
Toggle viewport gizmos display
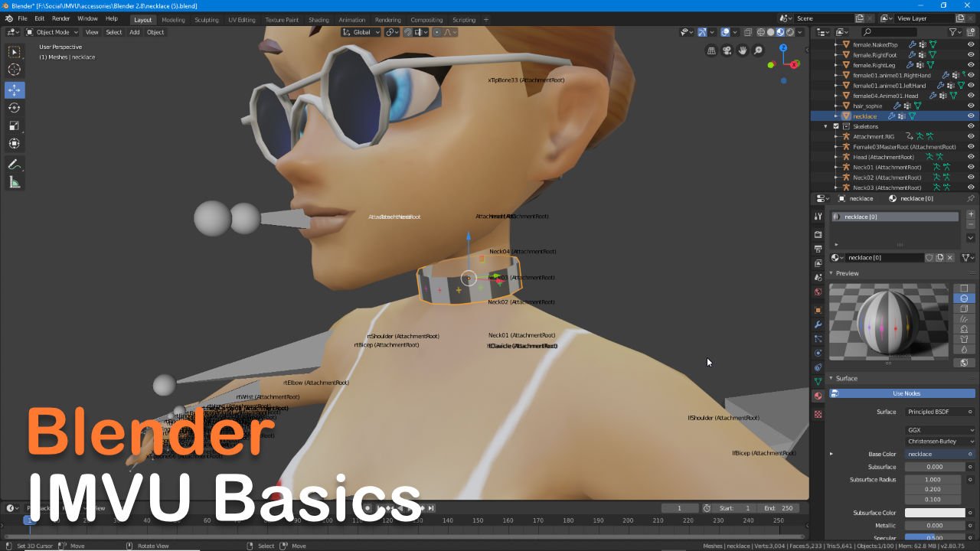pyautogui.click(x=702, y=32)
